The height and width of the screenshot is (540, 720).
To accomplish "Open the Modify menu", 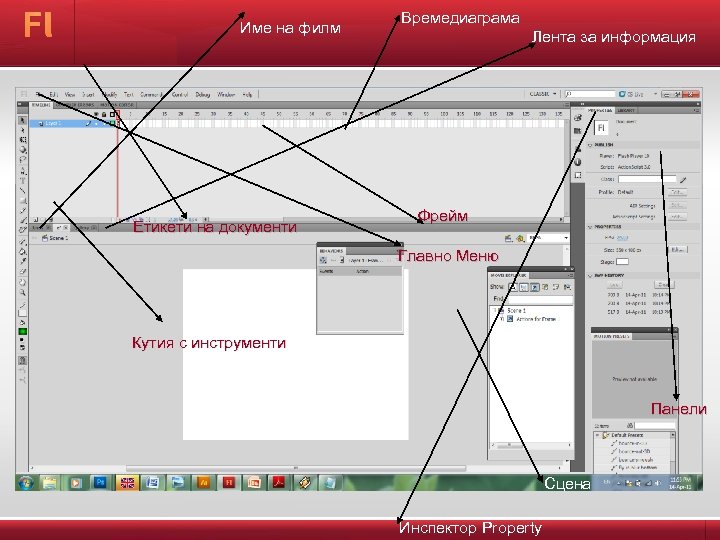I will (x=110, y=95).
